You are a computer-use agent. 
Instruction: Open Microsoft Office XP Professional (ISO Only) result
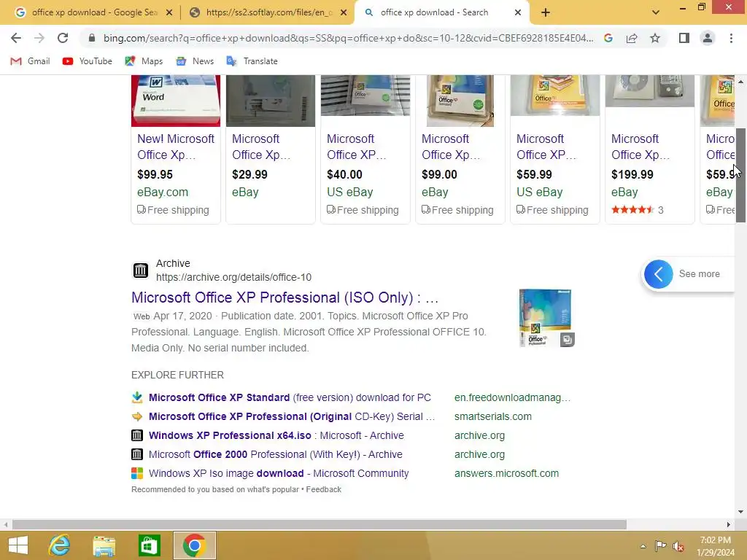(285, 297)
